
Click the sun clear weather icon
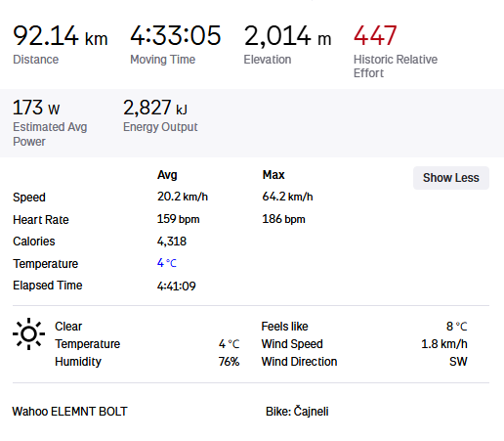28,333
